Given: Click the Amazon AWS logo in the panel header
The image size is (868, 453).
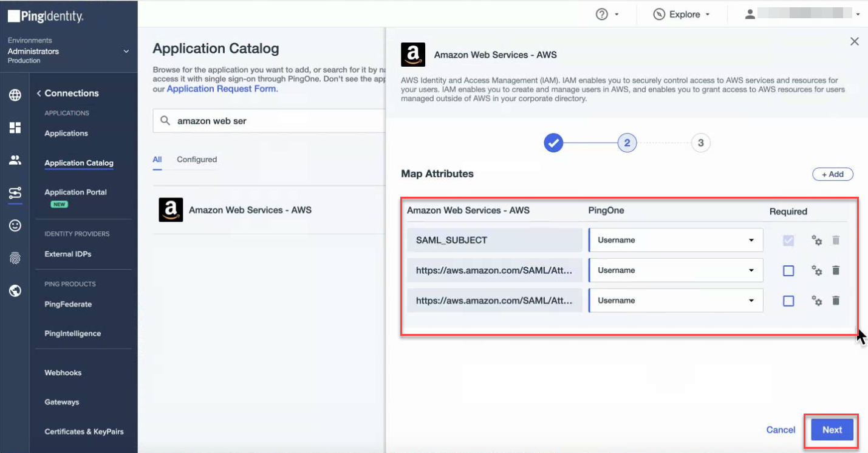Looking at the screenshot, I should coord(412,55).
